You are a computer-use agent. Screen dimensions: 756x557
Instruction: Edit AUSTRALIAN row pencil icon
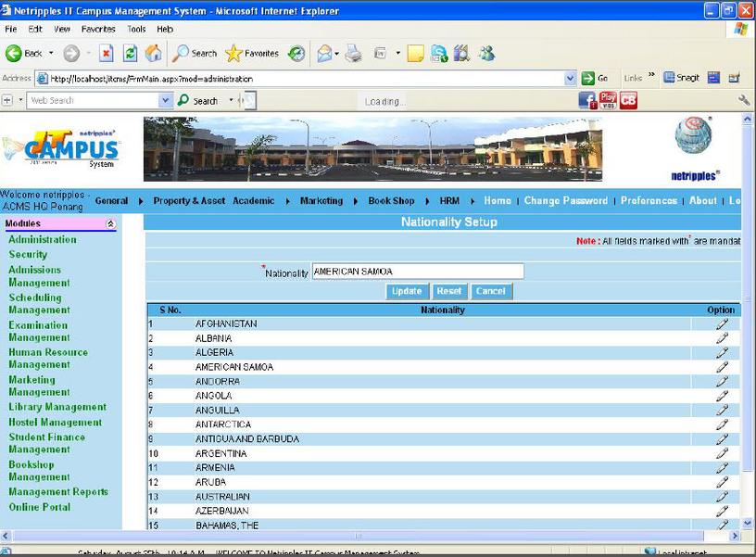tap(722, 496)
